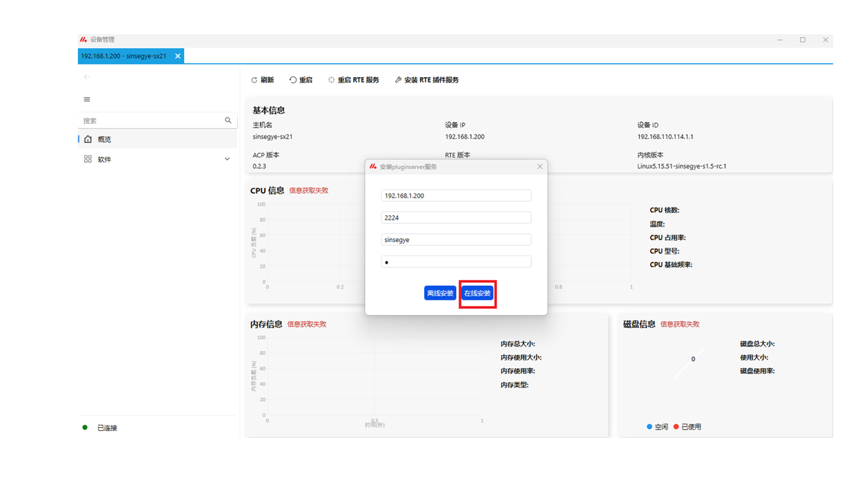868x488 pixels.
Task: Click the username field showing sinsegye
Action: click(x=456, y=240)
